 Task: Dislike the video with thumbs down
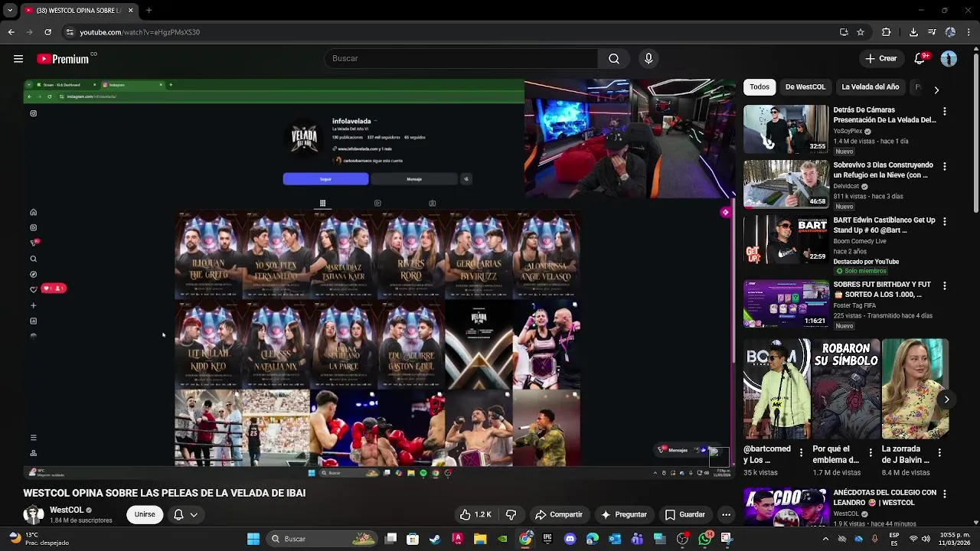click(511, 514)
